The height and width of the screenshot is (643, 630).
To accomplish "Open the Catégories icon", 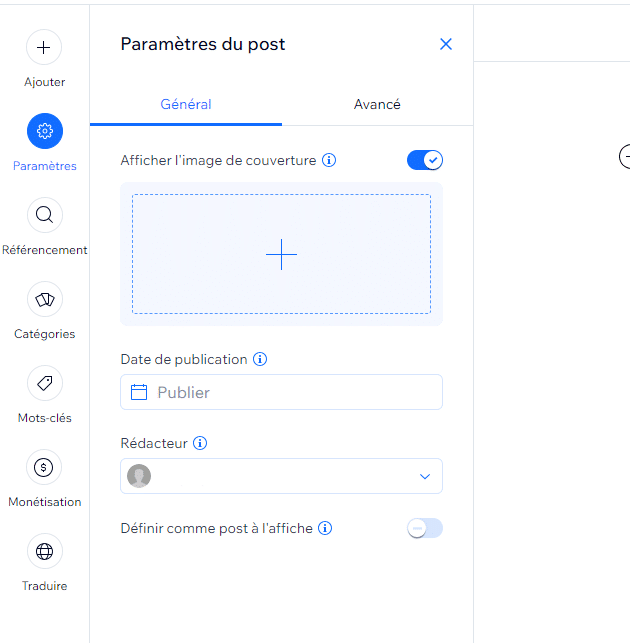I will pyautogui.click(x=44, y=299).
